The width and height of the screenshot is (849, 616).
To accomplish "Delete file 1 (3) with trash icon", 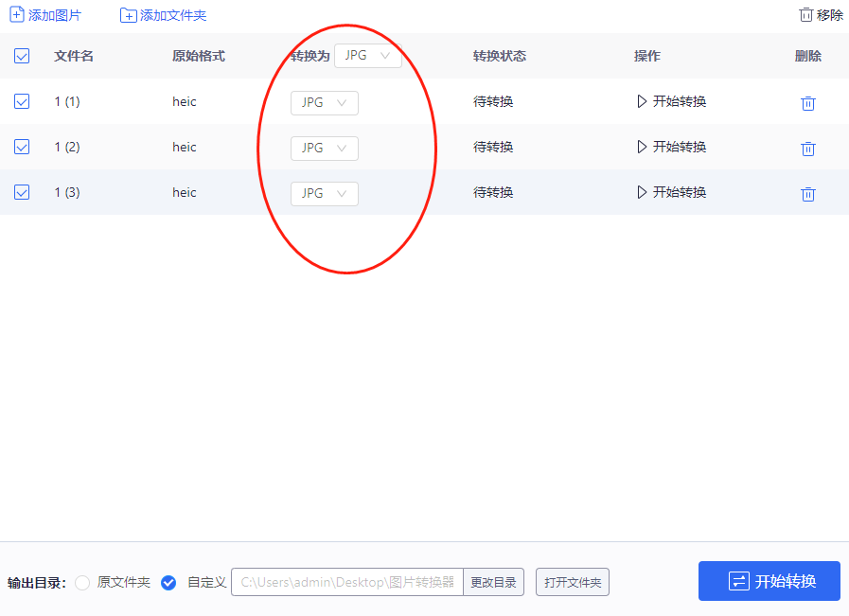I will pyautogui.click(x=808, y=194).
